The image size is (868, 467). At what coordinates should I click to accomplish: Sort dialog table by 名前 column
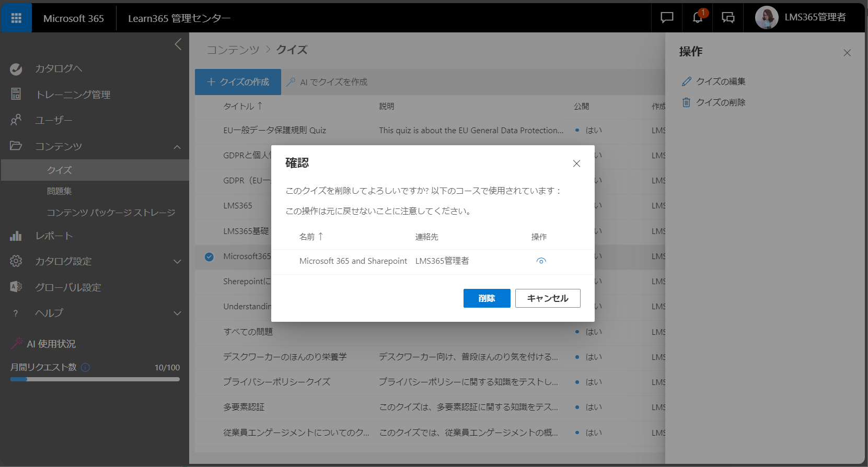[x=311, y=237]
